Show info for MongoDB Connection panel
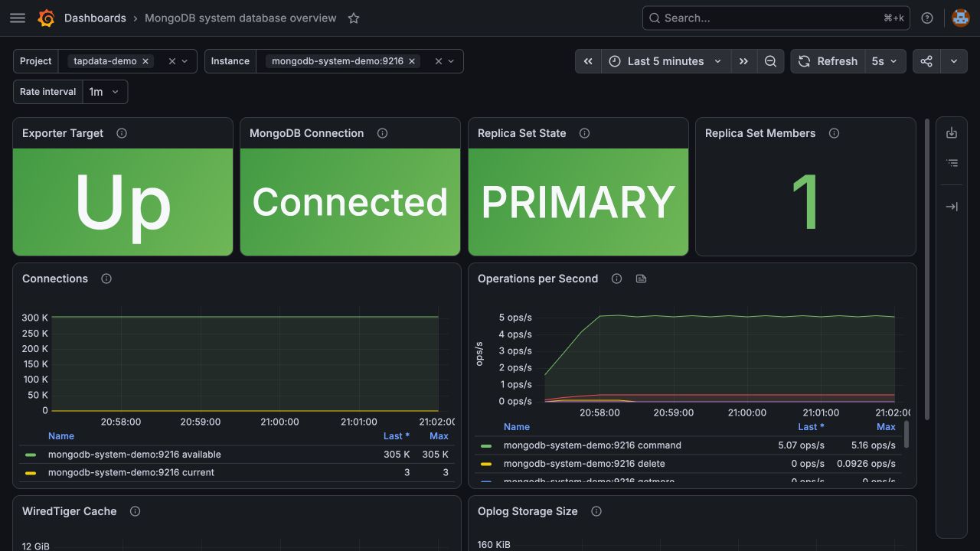 pyautogui.click(x=382, y=133)
